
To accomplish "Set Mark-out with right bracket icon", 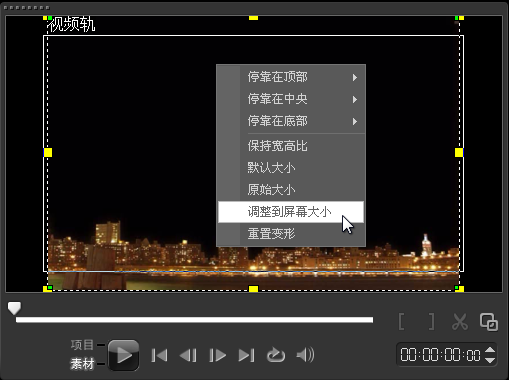I will (431, 322).
